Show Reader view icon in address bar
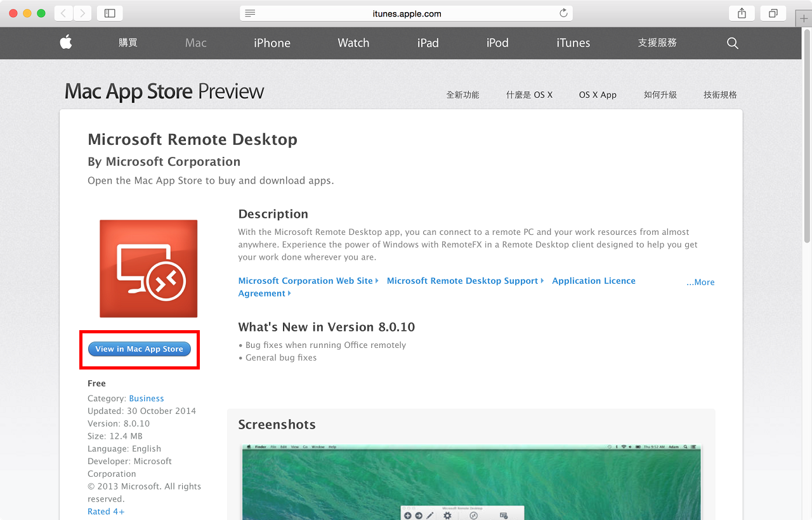 [x=250, y=13]
